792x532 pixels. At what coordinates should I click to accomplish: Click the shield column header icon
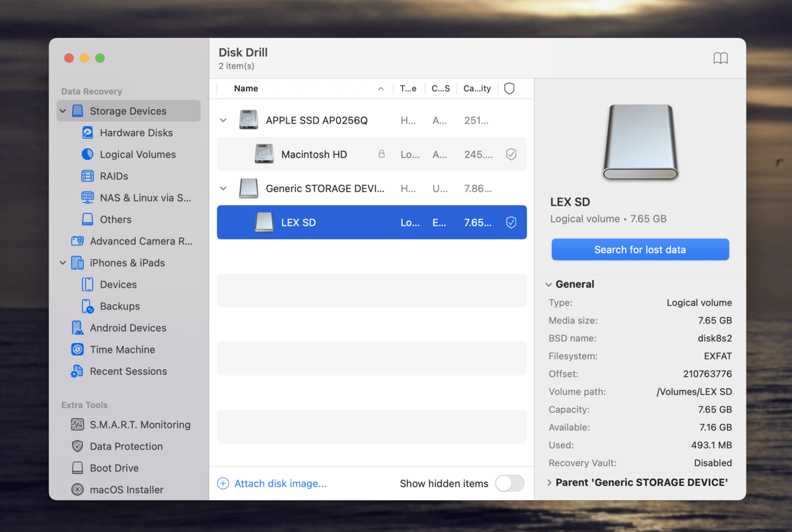click(509, 89)
